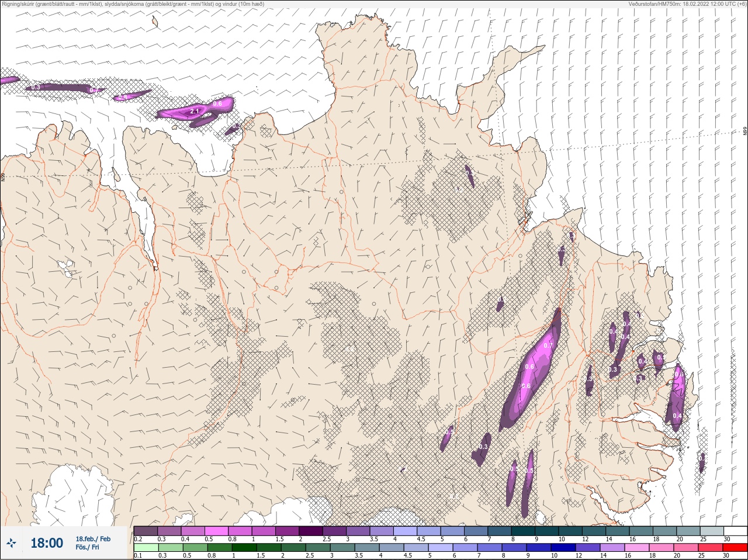Pick the dark teal swatch at 9 on snow scale

click(x=547, y=531)
